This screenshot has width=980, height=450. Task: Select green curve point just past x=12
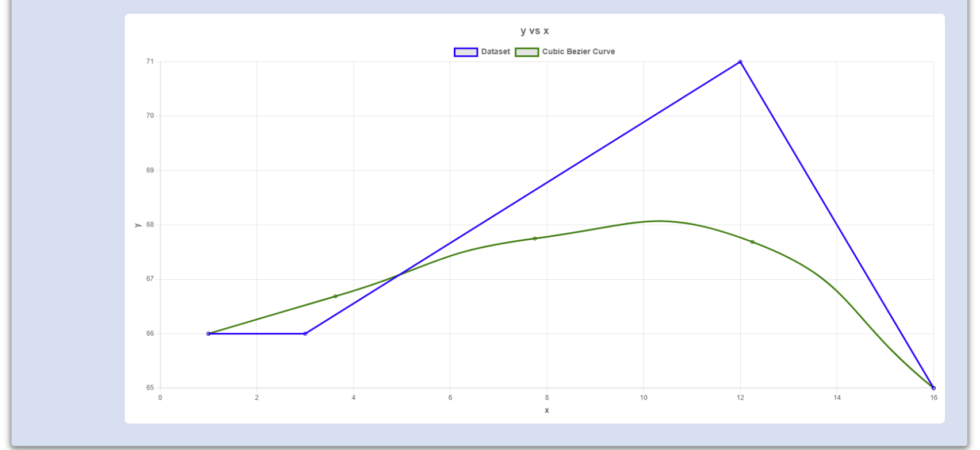coord(752,242)
